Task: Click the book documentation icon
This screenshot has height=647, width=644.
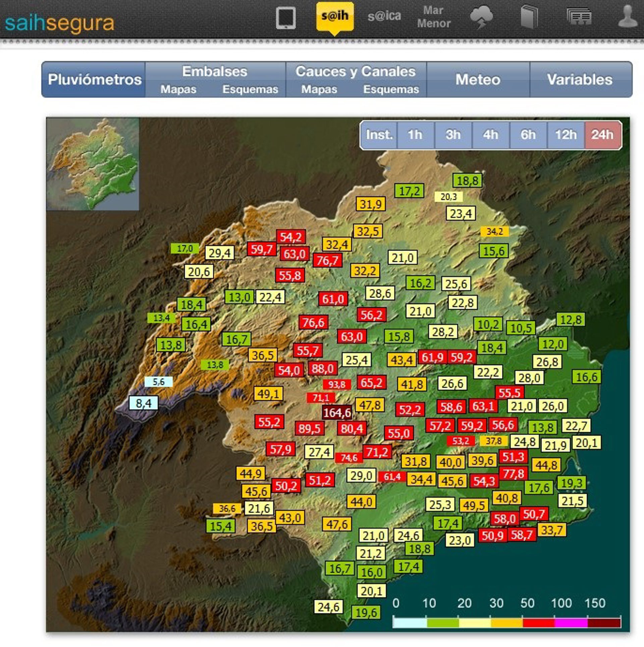Action: click(529, 17)
